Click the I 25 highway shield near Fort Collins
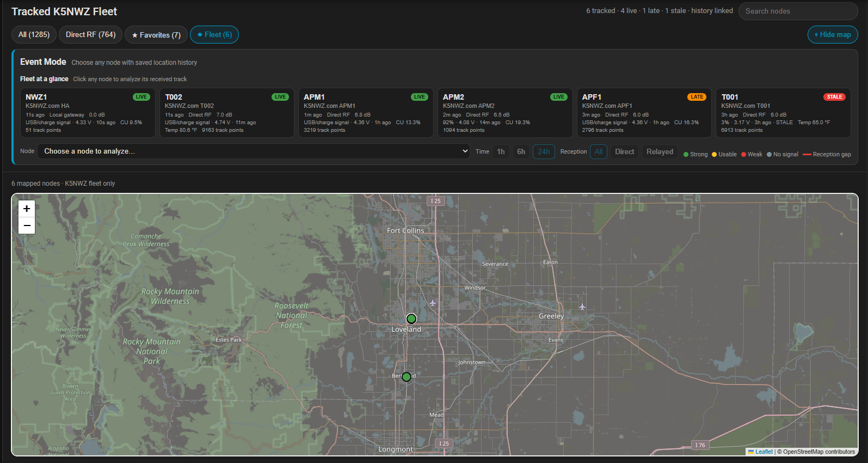 [436, 201]
